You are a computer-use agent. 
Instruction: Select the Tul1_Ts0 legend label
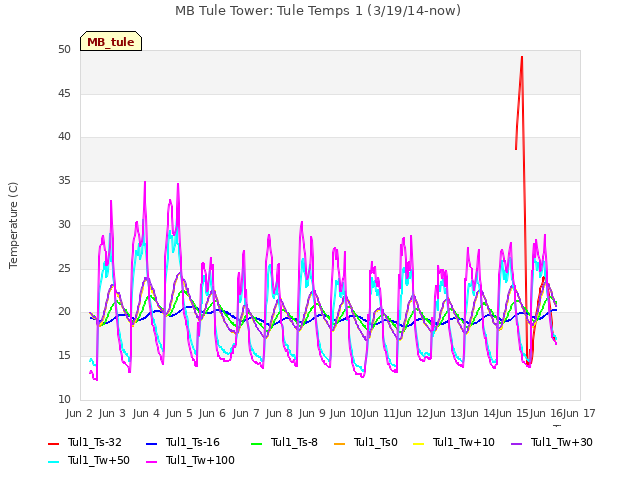[376, 442]
